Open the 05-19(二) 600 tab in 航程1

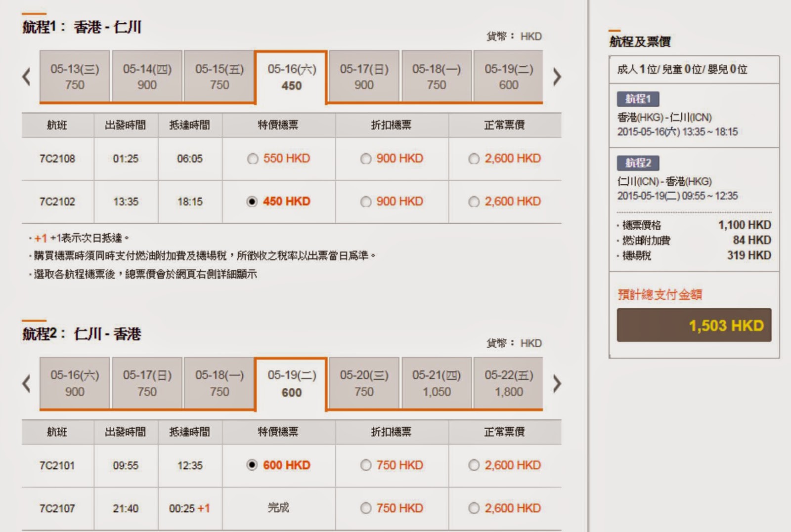[x=508, y=77]
